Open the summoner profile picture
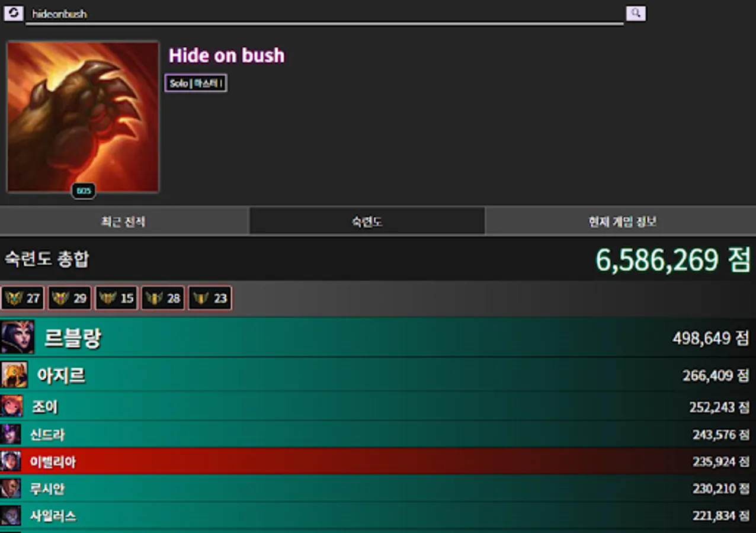 [83, 117]
